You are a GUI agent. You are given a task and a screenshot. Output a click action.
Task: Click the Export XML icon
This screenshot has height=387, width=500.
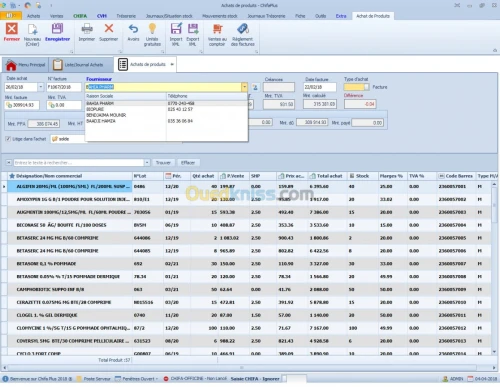point(193,29)
